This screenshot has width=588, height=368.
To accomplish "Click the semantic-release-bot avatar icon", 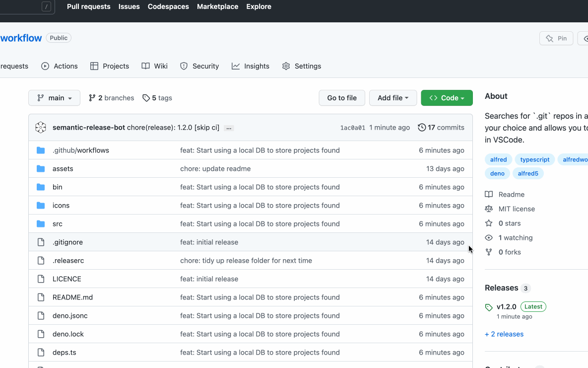I will click(x=41, y=128).
